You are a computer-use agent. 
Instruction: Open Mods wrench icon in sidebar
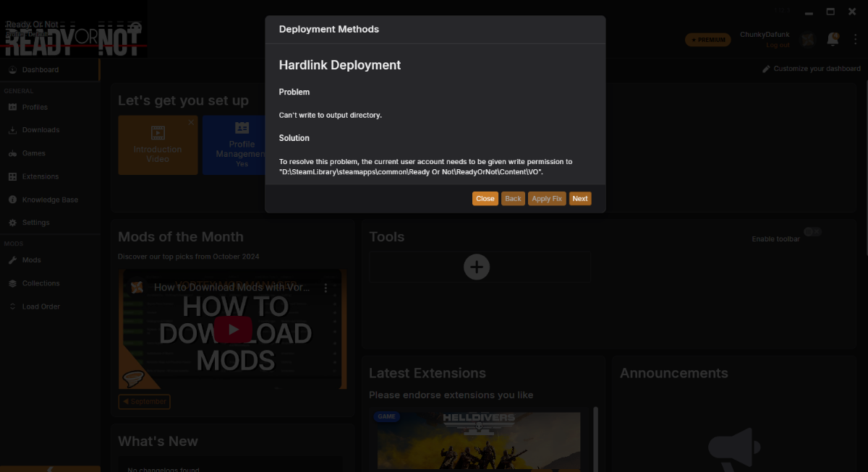(13, 260)
